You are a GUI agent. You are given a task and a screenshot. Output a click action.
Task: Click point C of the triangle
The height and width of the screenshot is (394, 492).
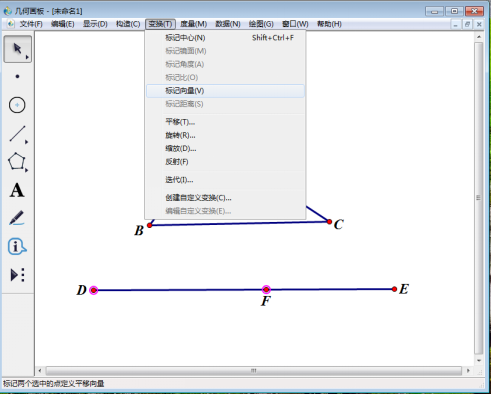point(329,222)
